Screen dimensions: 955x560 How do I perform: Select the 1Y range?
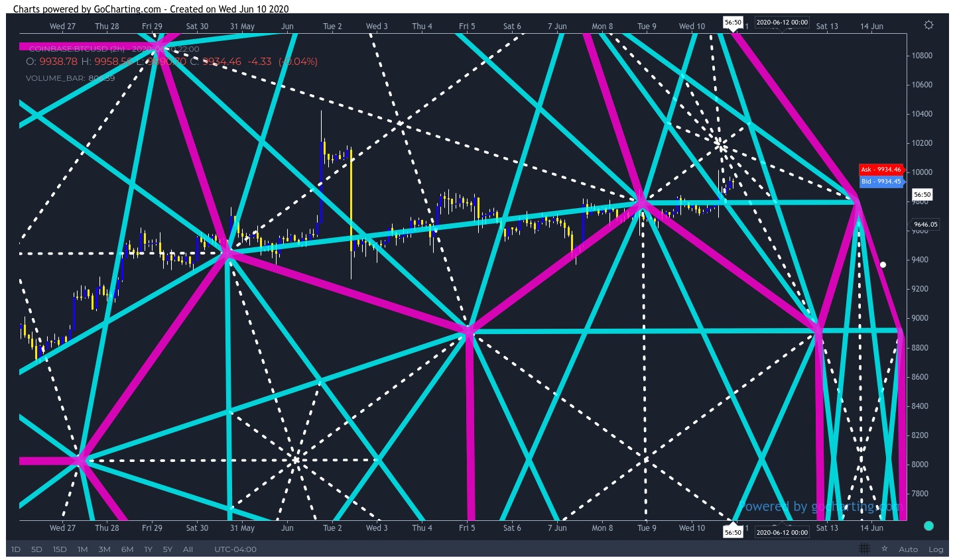(x=148, y=549)
